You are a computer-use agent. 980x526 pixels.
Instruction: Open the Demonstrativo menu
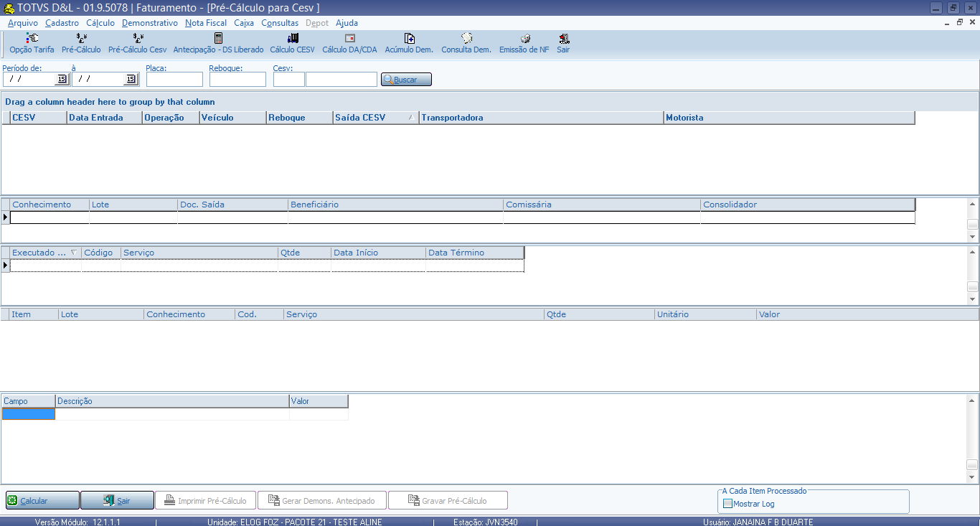coord(150,23)
